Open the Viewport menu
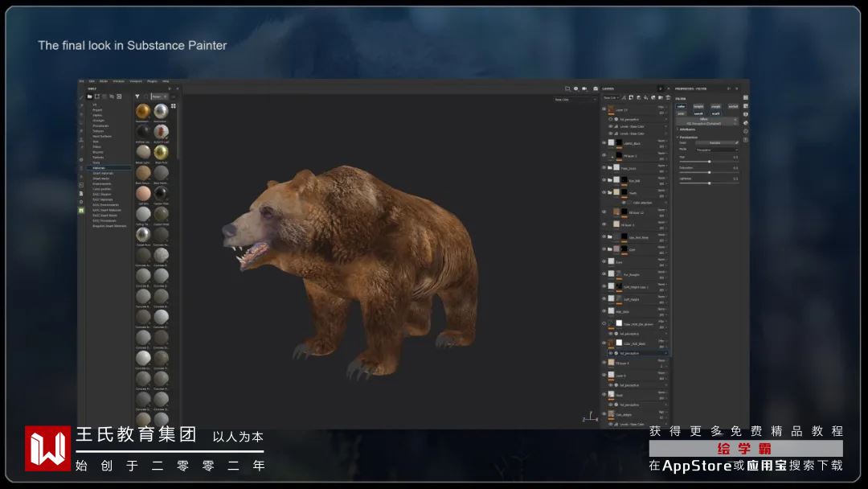The height and width of the screenshot is (489, 868). (136, 81)
